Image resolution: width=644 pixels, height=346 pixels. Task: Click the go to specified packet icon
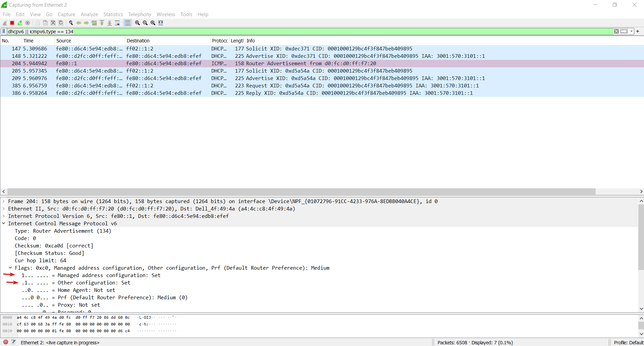(x=94, y=23)
